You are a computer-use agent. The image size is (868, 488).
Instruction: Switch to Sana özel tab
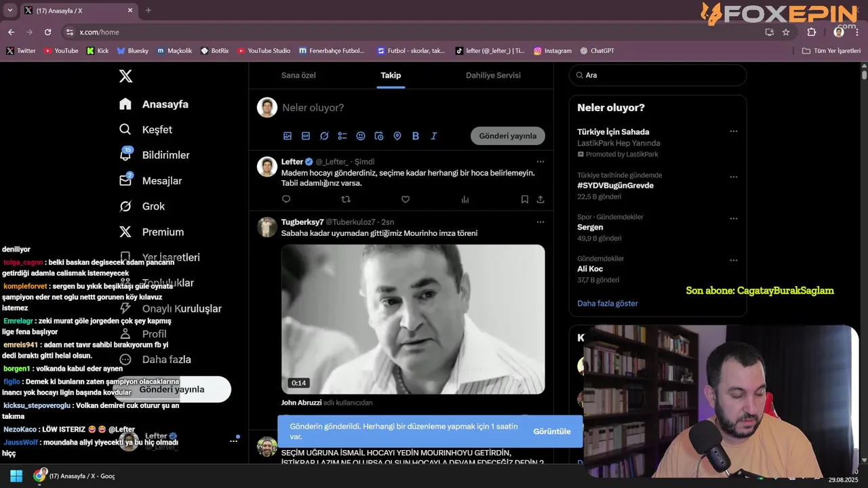299,75
